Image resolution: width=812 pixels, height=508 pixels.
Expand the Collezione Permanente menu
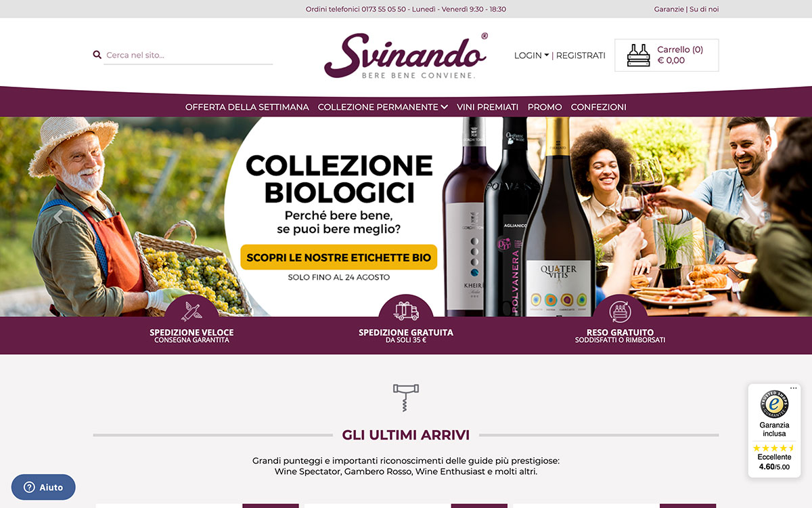click(x=383, y=107)
